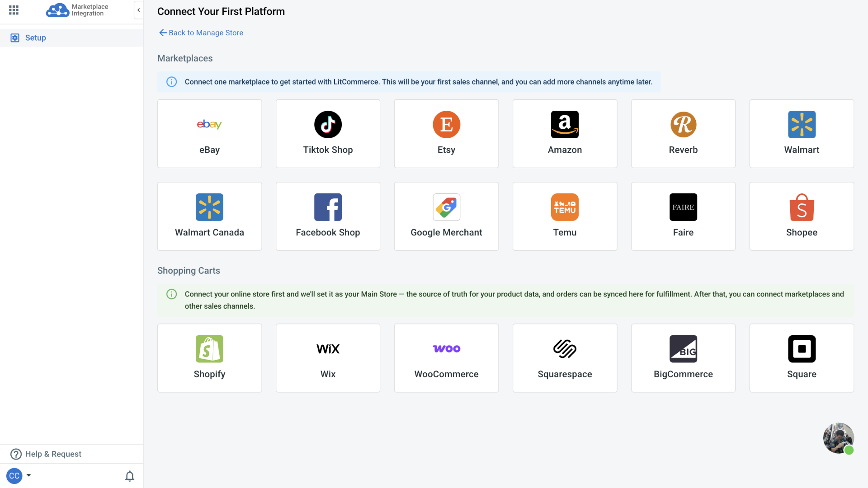Connect Shopify via its bag icon
The image size is (868, 488).
(209, 349)
